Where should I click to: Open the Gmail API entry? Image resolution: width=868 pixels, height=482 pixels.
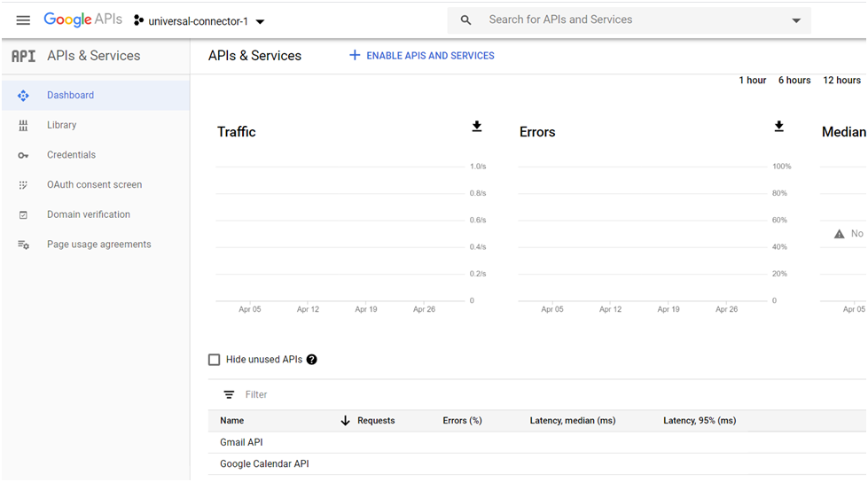pyautogui.click(x=241, y=442)
